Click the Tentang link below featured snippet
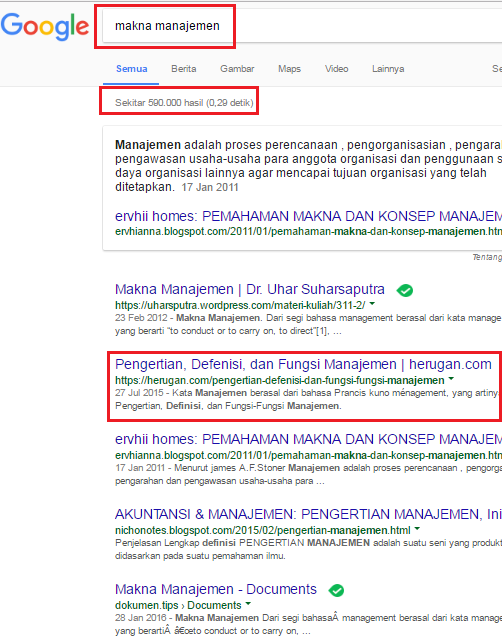This screenshot has width=502, height=641. point(487,257)
